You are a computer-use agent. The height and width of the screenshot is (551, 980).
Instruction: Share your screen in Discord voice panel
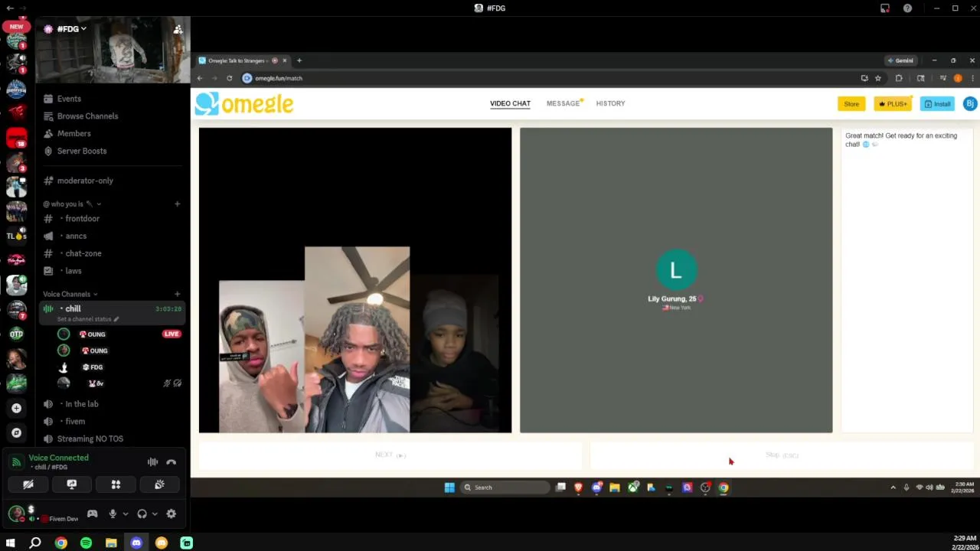tap(72, 484)
